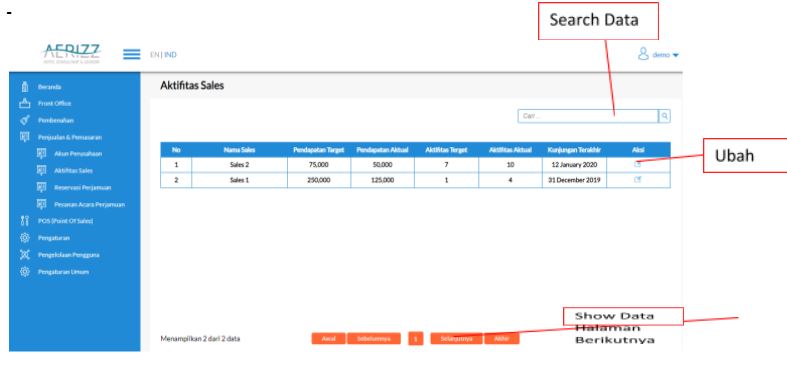Toggle the hamburger menu icon

[132, 54]
